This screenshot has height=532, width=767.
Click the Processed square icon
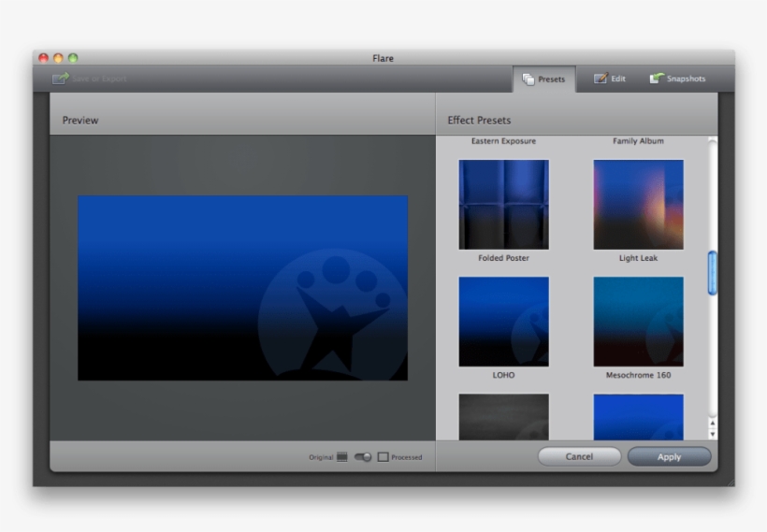tap(383, 457)
